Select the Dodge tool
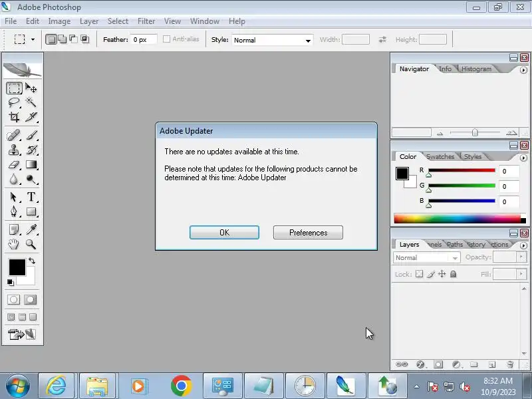The height and width of the screenshot is (399, 532). tap(31, 179)
